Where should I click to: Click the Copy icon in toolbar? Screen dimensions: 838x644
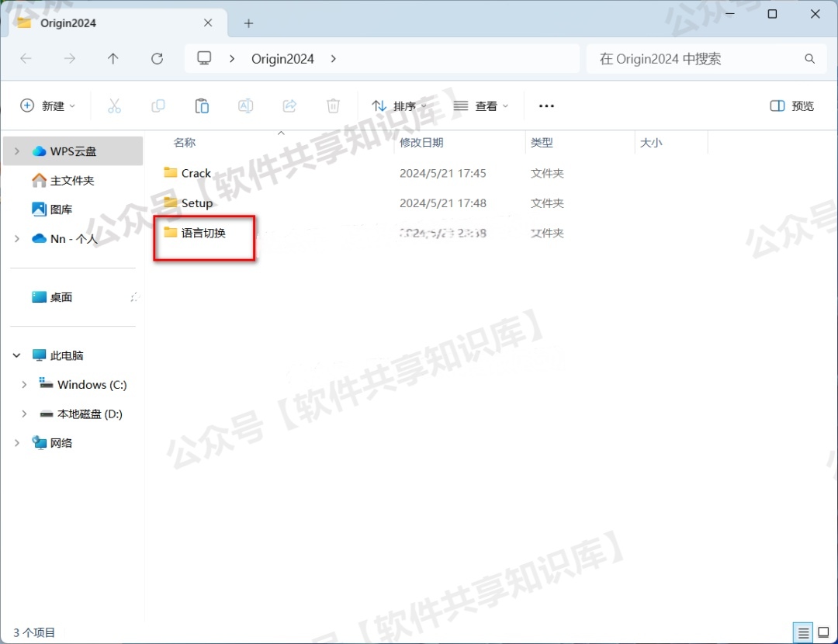pyautogui.click(x=158, y=106)
